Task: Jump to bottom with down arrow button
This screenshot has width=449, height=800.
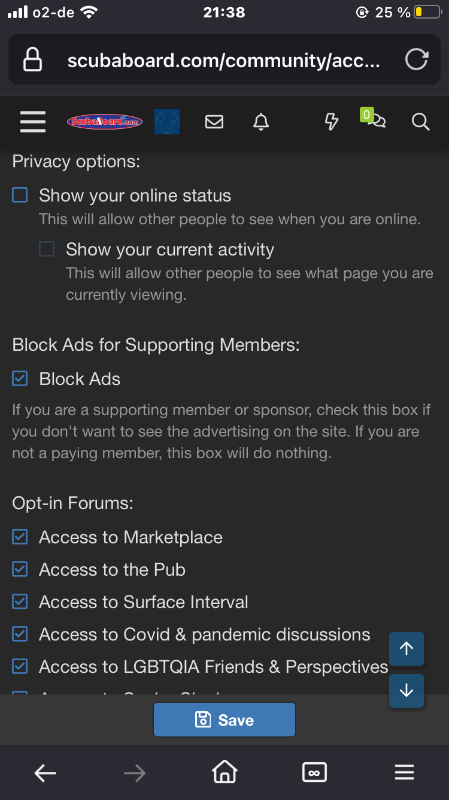Action: [x=406, y=691]
